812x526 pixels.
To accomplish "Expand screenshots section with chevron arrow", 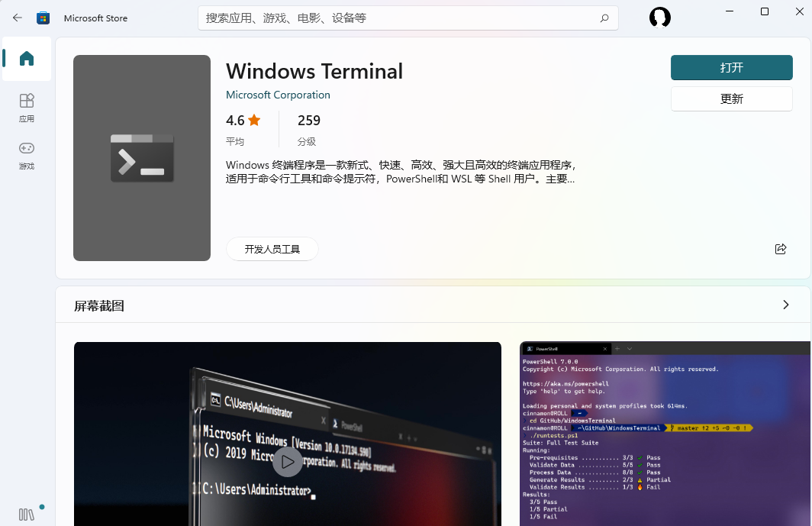I will 785,305.
